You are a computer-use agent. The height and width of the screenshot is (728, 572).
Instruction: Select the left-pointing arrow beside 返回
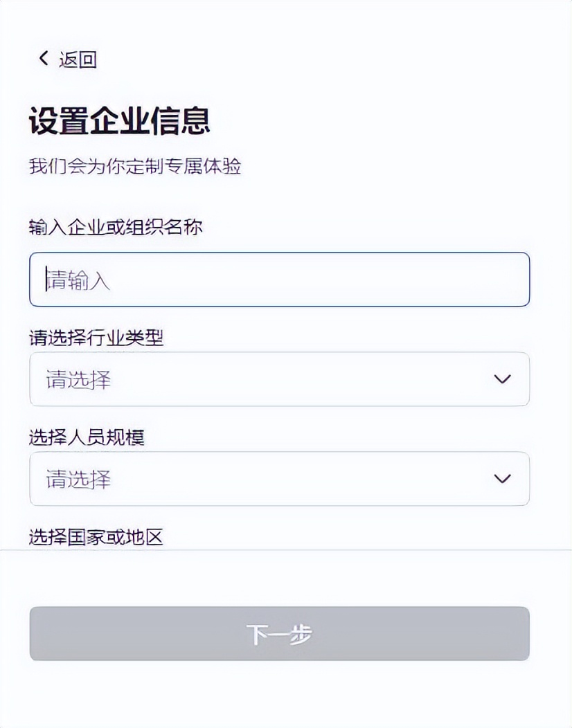pyautogui.click(x=42, y=59)
